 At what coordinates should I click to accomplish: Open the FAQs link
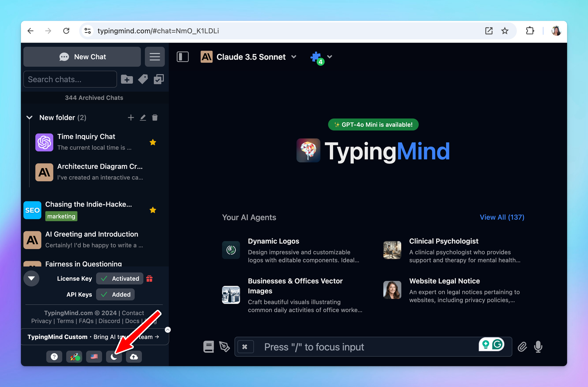[86, 321]
